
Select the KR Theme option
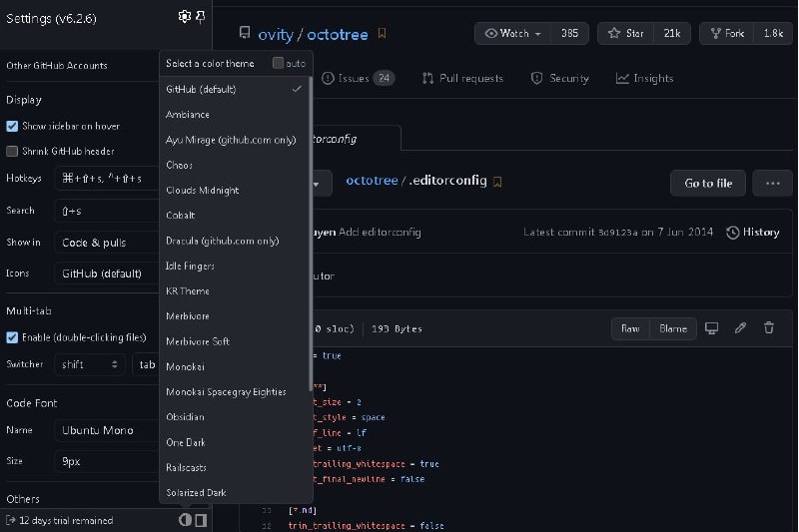[x=235, y=290]
